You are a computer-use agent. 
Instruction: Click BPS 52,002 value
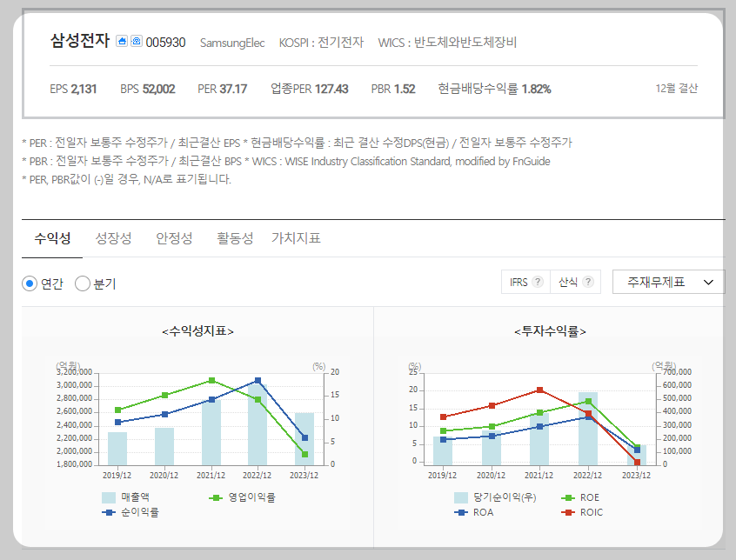[147, 89]
